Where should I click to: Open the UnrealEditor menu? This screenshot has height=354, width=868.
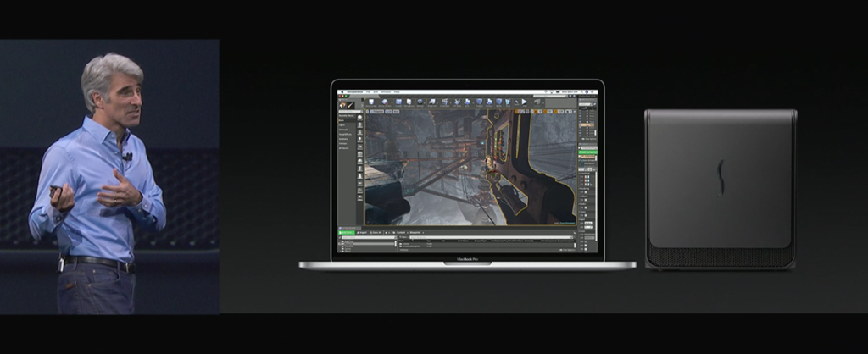355,91
